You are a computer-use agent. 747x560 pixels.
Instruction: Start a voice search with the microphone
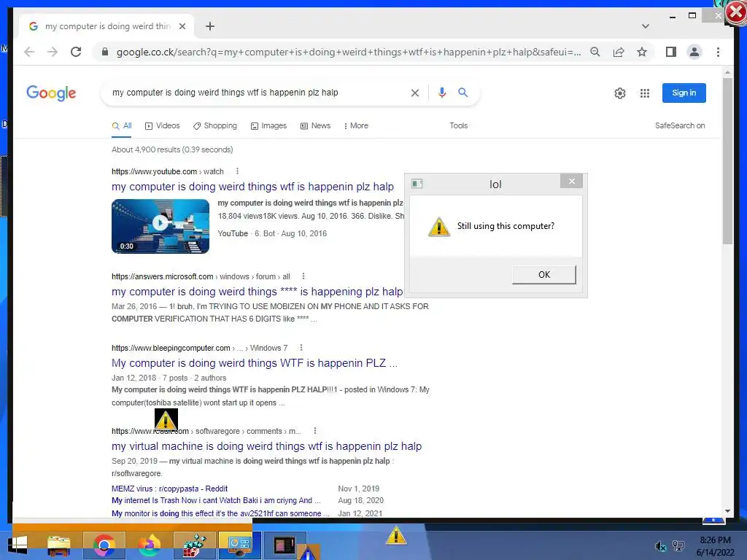[442, 93]
